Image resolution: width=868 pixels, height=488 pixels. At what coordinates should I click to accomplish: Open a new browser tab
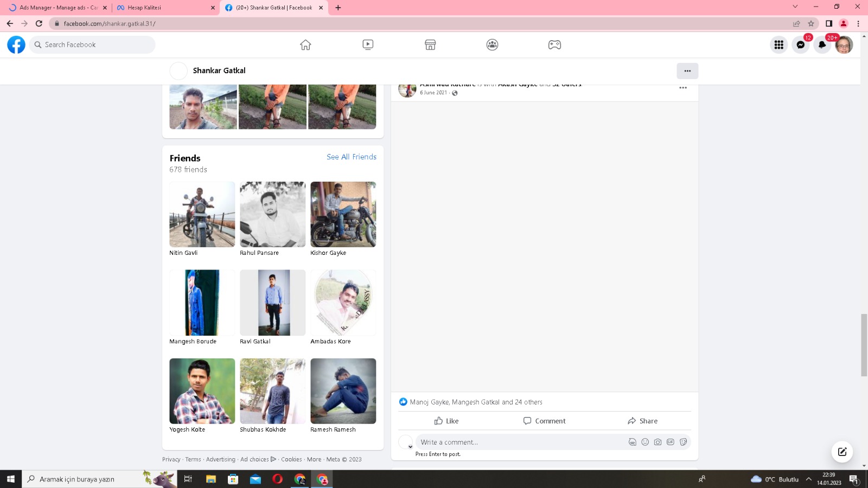point(338,8)
